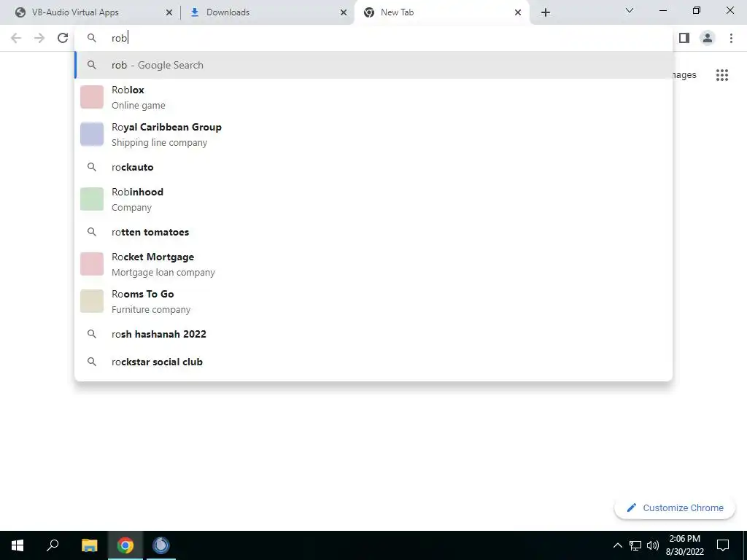Show hidden system tray icons

(x=617, y=545)
